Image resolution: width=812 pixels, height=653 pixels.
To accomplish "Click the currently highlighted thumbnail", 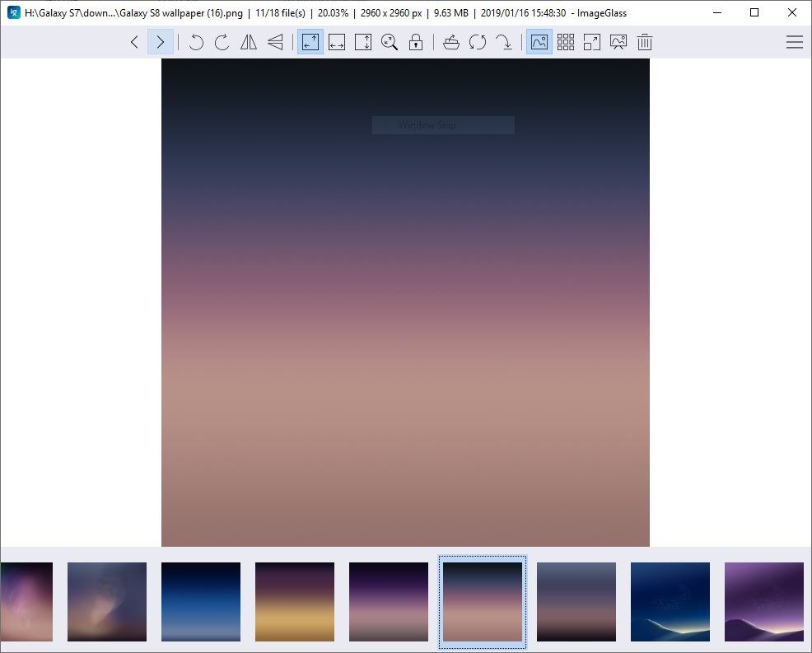I will pos(483,602).
